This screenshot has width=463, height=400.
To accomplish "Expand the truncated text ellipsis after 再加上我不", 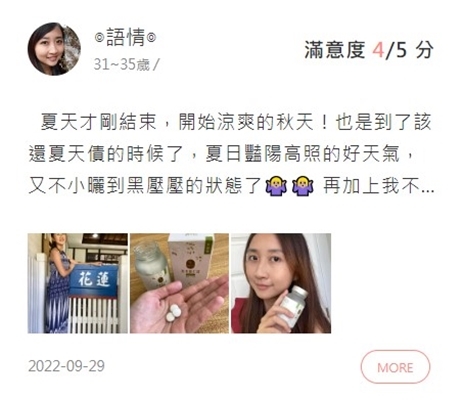I will [x=428, y=190].
